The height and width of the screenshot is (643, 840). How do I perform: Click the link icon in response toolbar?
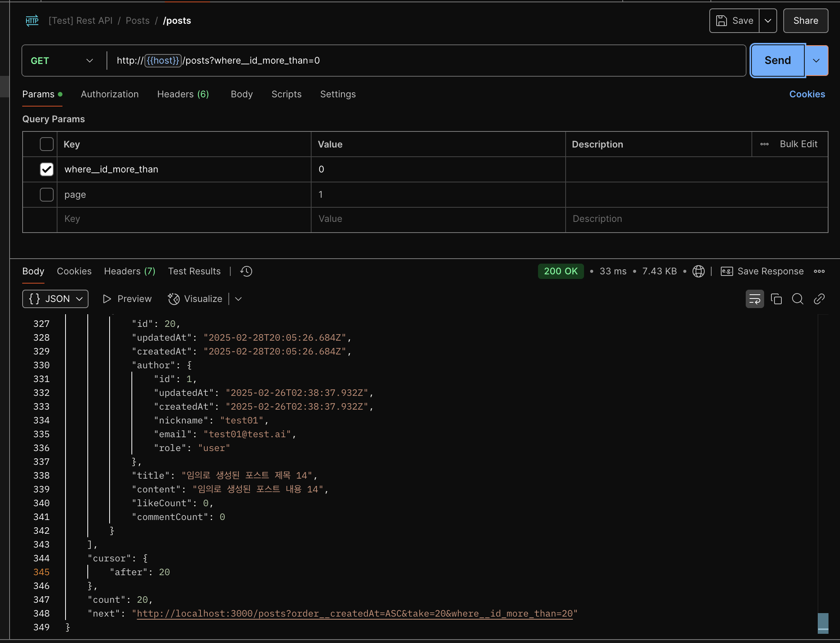(819, 299)
